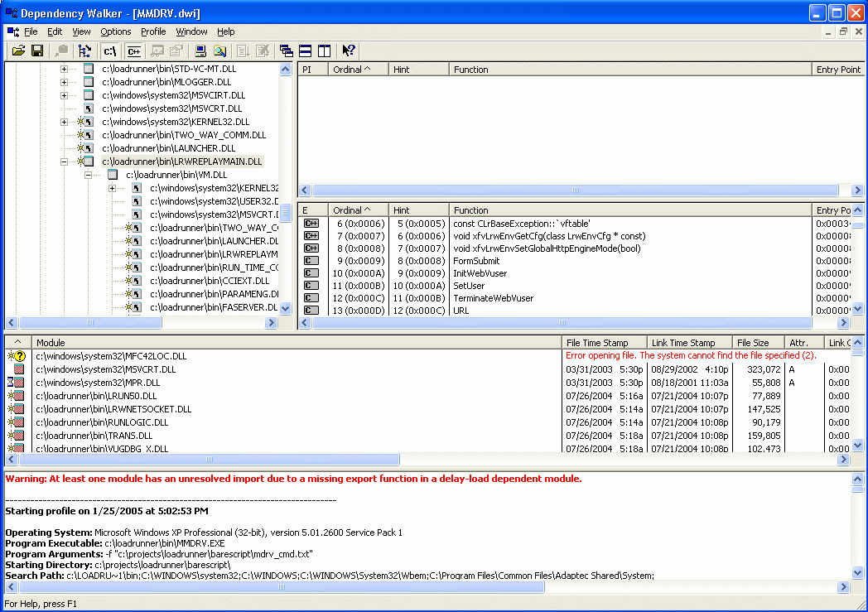Open Configure Module Search Order magnifier icon
The height and width of the screenshot is (612, 868).
(x=219, y=51)
